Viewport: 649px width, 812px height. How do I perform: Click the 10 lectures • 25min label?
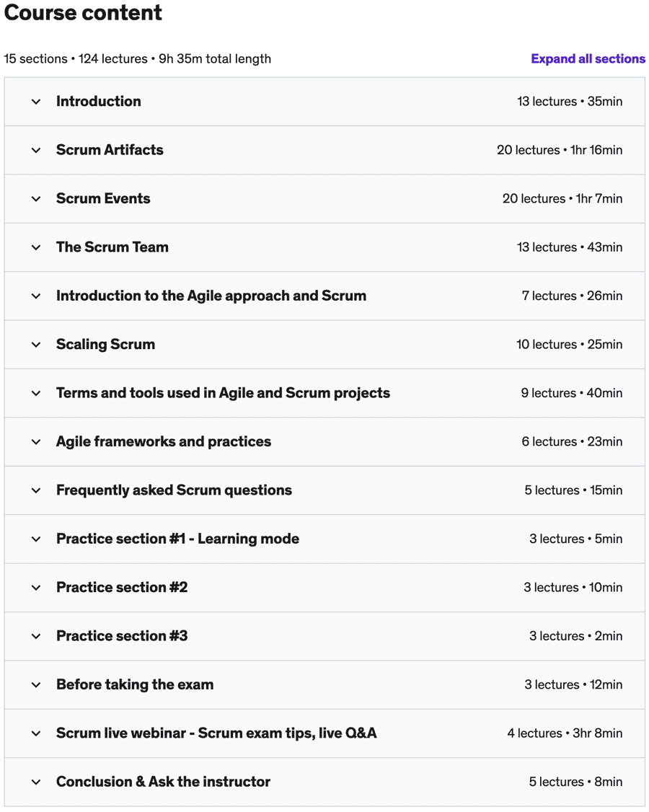pyautogui.click(x=569, y=345)
